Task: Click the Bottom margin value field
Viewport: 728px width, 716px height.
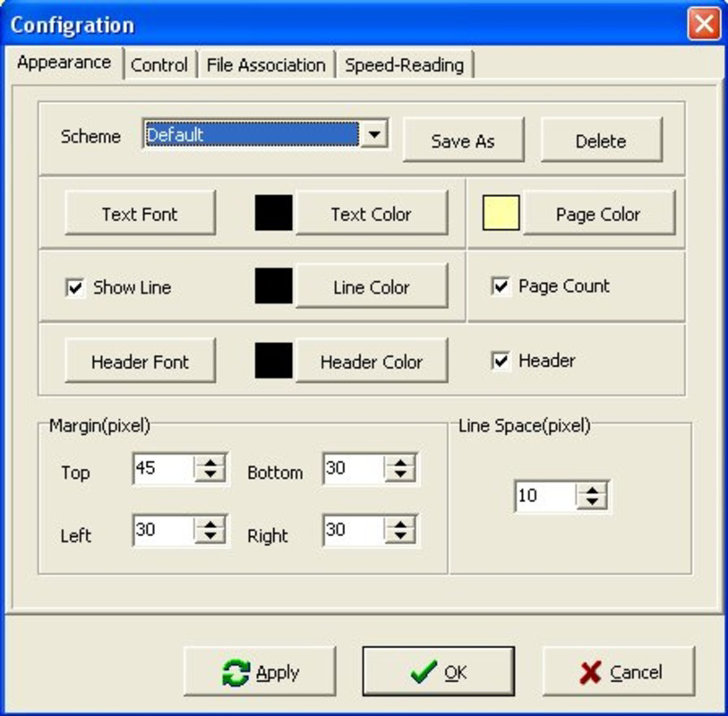Action: click(354, 468)
